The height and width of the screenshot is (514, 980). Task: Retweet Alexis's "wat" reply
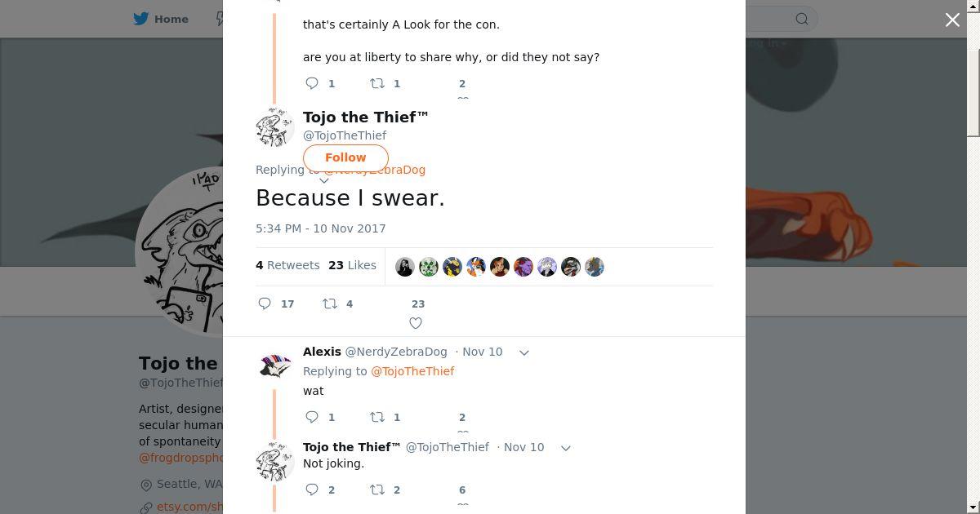(377, 417)
